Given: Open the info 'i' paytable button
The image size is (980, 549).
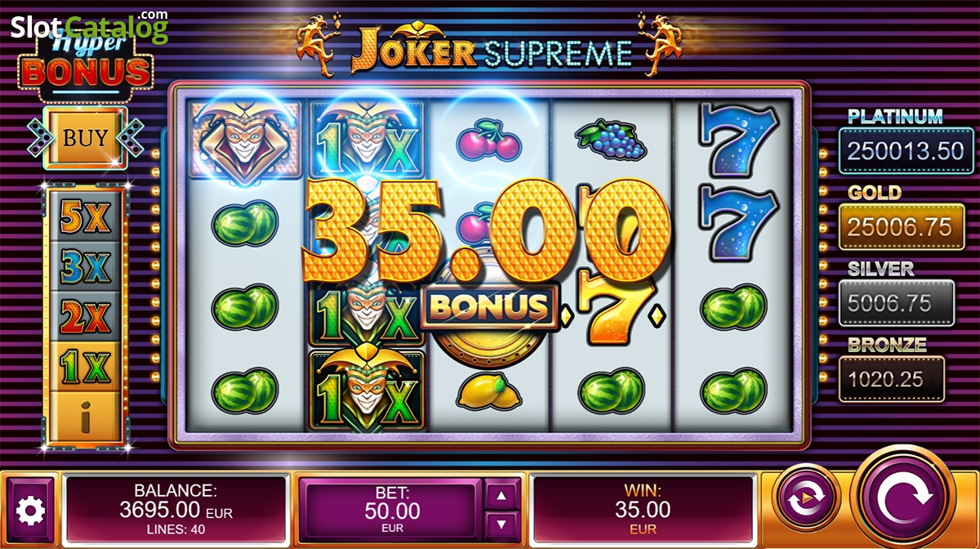Looking at the screenshot, I should (x=86, y=417).
